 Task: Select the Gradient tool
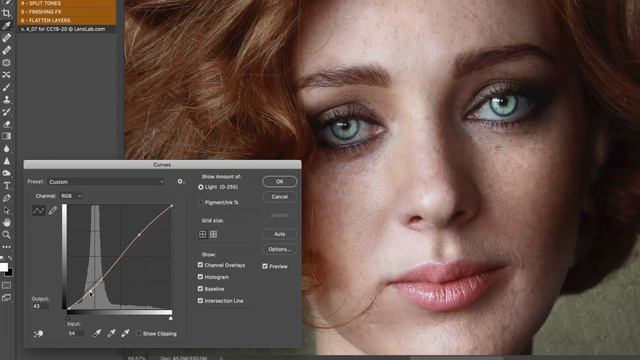6,136
